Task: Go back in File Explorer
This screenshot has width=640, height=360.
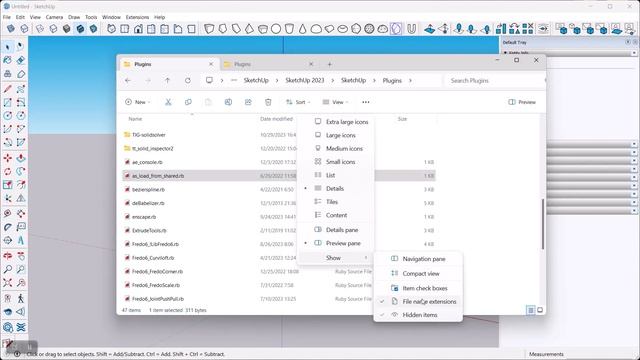Action: pyautogui.click(x=128, y=80)
